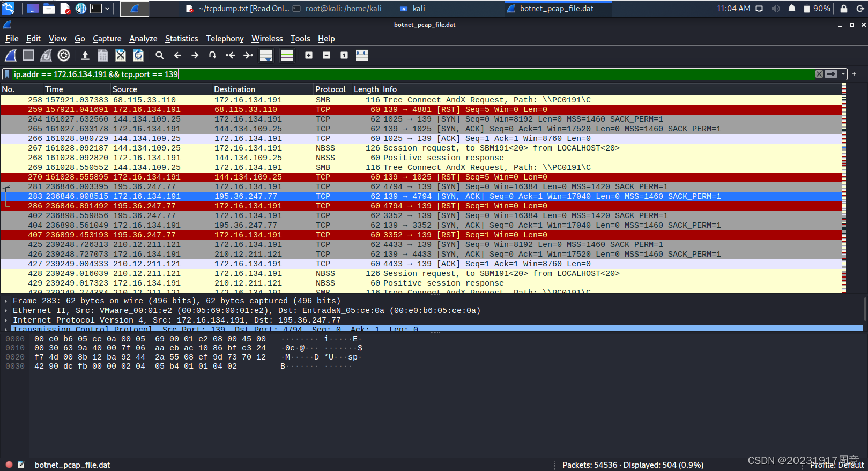Screen dimensions: 868x471
Task: Select packet 428 NBSS Session request
Action: 421,273
